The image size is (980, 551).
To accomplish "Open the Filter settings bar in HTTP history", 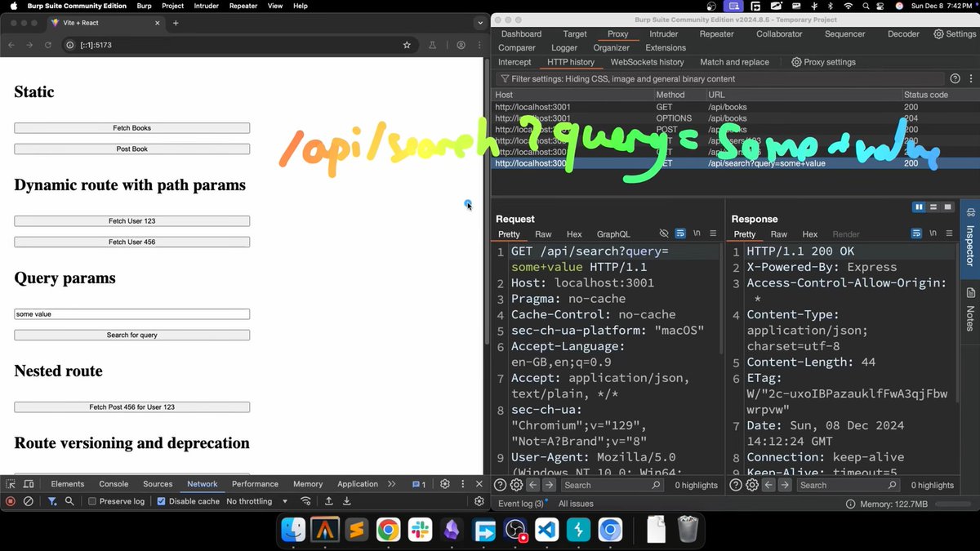I will [719, 79].
